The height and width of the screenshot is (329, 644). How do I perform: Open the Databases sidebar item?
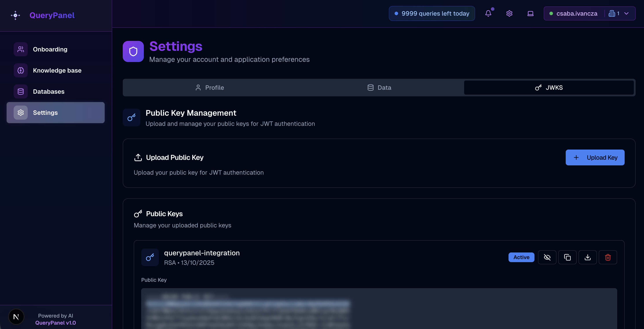pyautogui.click(x=49, y=91)
